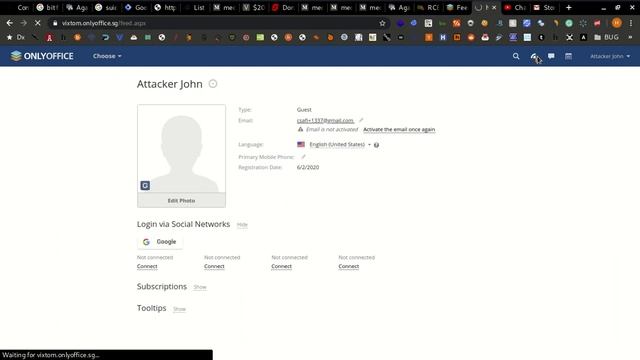Stop page loading with the X button
Screen dimensions: 640x360
(x=38, y=23)
